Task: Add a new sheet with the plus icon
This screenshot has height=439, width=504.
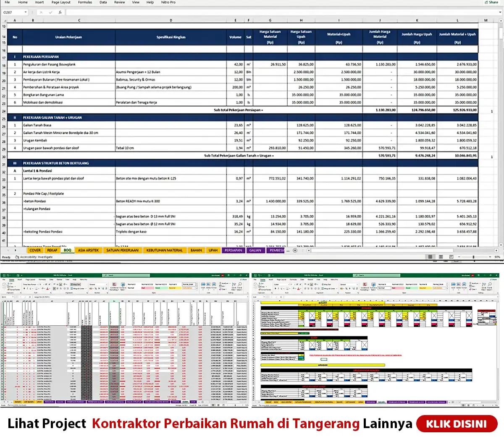Action: pyautogui.click(x=295, y=251)
